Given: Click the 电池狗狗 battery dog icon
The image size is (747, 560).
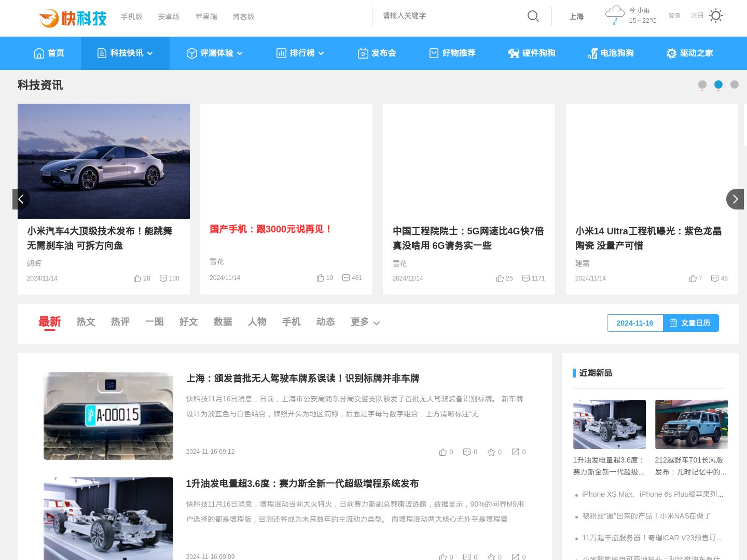Looking at the screenshot, I should coord(592,53).
